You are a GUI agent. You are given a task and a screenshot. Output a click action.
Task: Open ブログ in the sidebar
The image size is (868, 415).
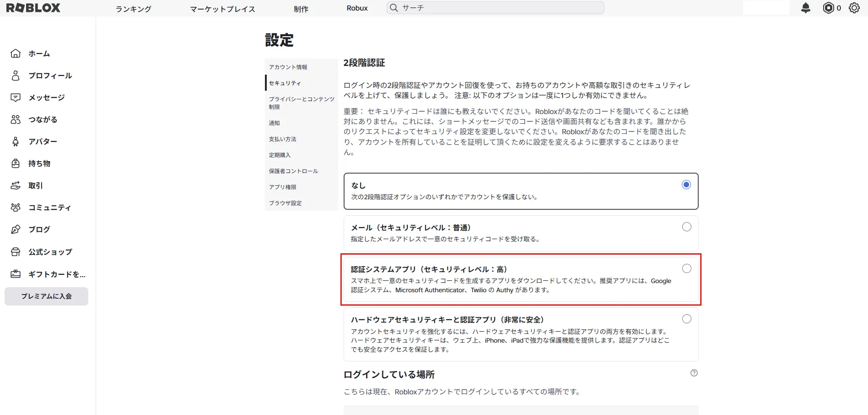click(x=39, y=229)
